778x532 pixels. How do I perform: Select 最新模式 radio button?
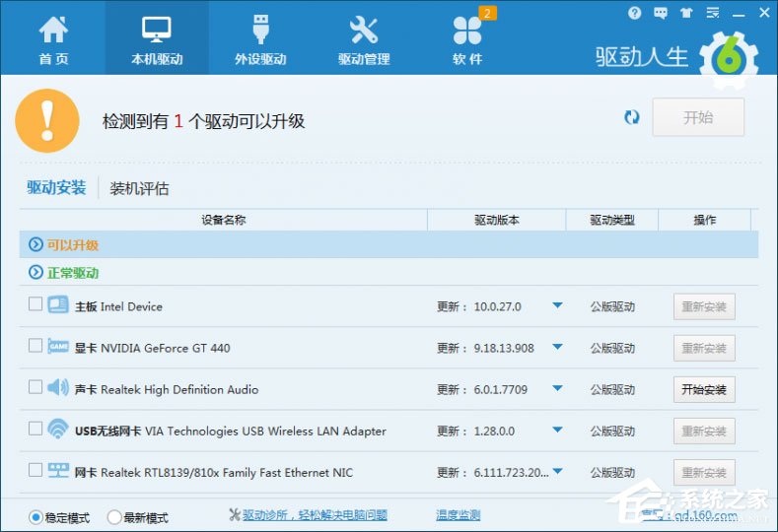pos(114,517)
